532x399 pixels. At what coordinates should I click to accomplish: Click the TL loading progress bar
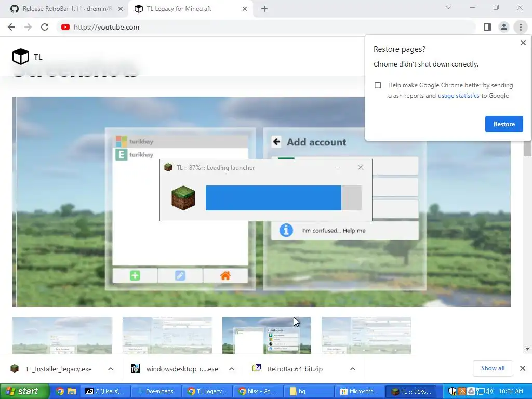tap(284, 198)
